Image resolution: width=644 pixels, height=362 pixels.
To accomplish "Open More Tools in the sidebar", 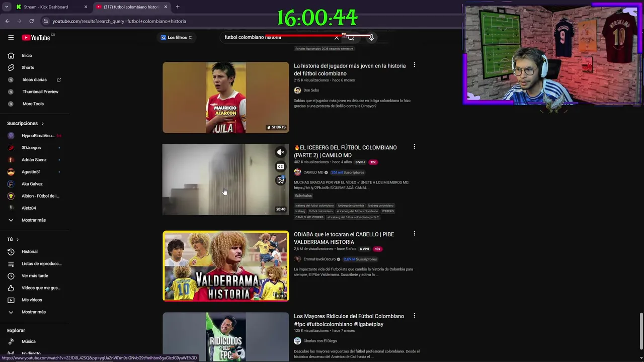I will (34, 104).
